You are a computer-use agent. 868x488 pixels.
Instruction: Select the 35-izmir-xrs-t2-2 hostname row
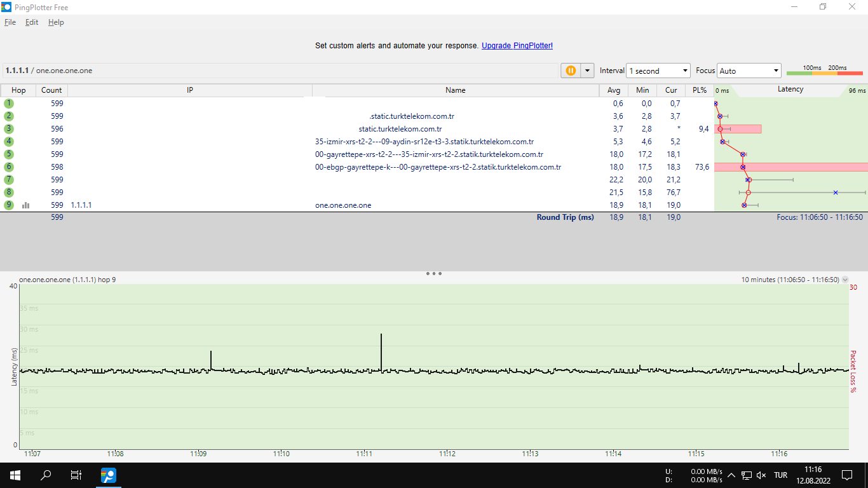pyautogui.click(x=424, y=142)
